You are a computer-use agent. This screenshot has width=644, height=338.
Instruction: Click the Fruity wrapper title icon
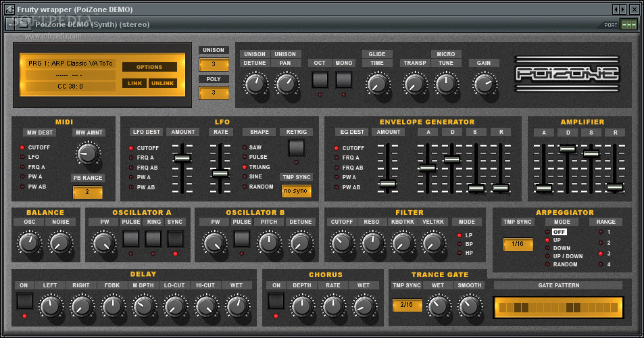point(9,9)
